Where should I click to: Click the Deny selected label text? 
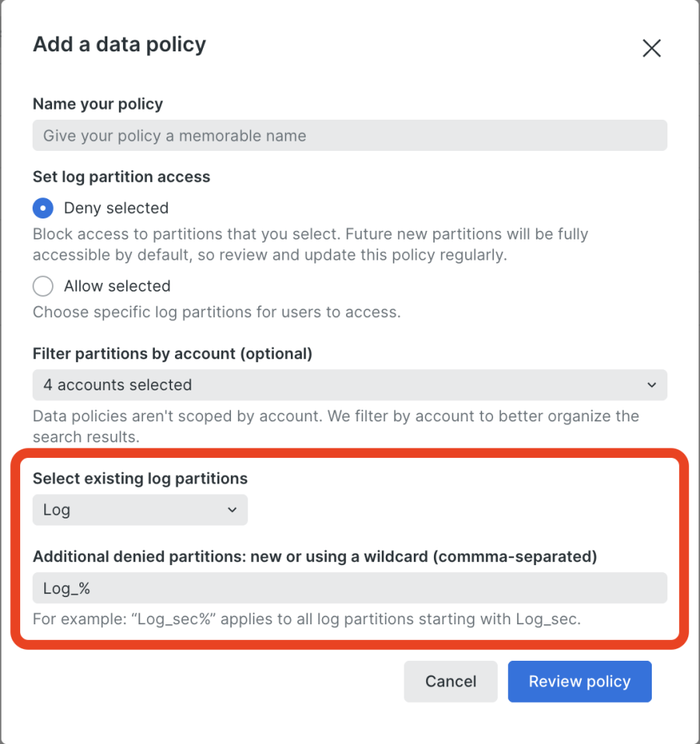[x=116, y=208]
